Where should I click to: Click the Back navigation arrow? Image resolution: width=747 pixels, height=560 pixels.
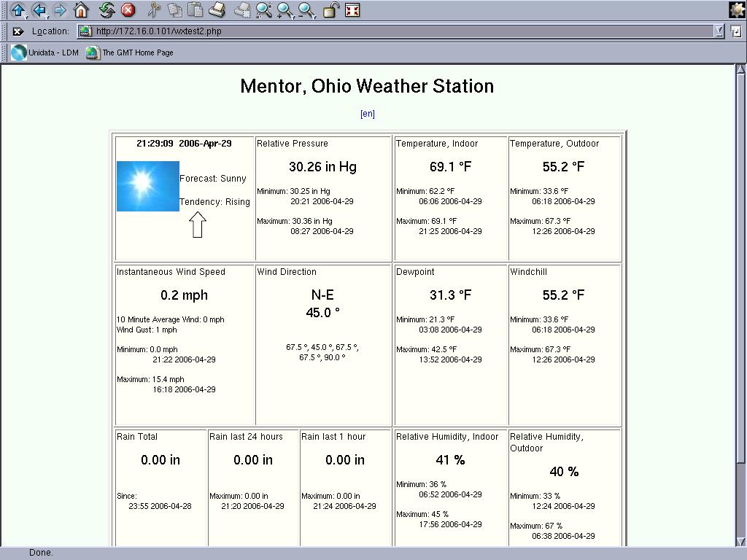pos(40,10)
